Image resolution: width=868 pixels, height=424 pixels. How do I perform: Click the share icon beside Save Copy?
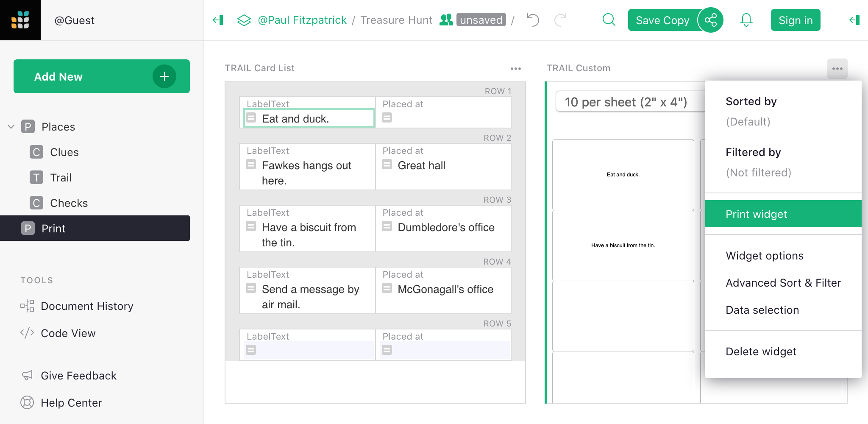coord(710,20)
